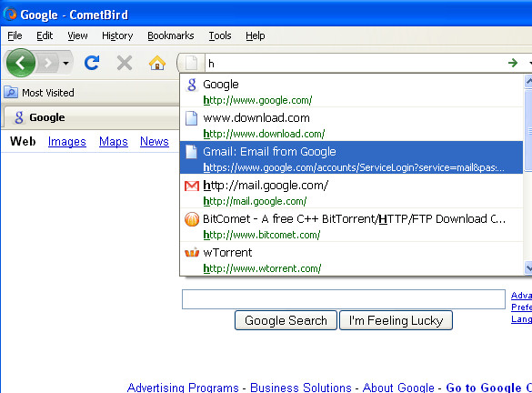Viewport: 532px width, 393px height.
Task: Click the grayed Forward navigation button
Action: click(48, 63)
